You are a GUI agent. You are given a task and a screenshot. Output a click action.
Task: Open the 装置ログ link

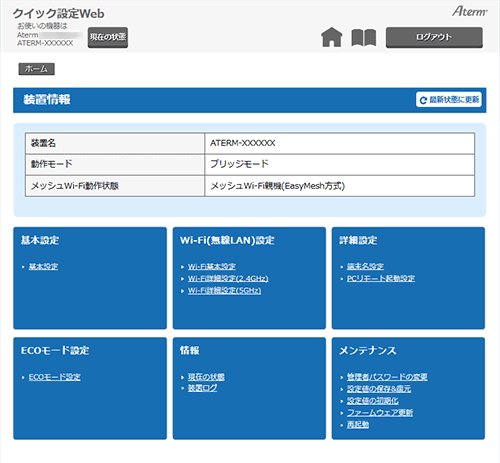pyautogui.click(x=203, y=388)
